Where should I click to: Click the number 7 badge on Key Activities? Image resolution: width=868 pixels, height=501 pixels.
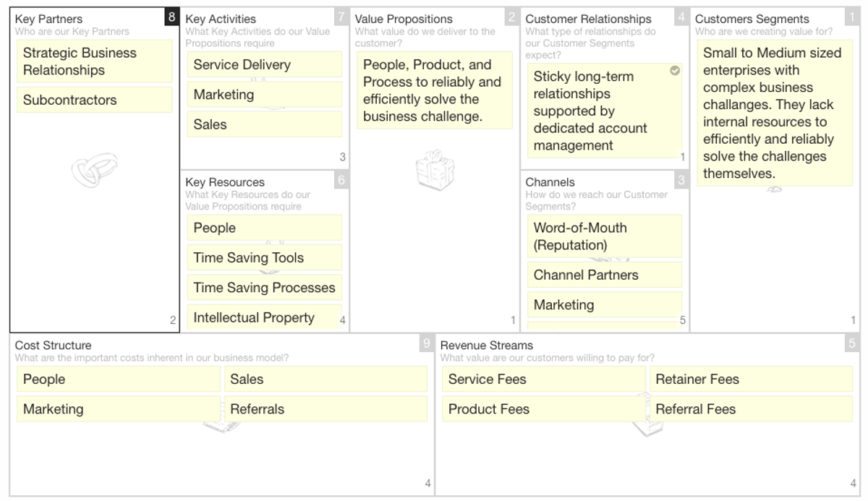coord(341,17)
